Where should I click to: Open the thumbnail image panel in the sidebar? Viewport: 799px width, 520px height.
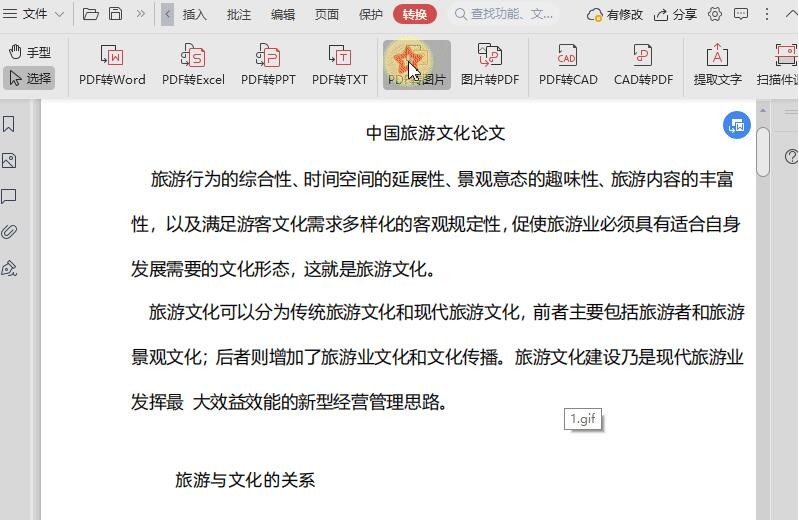coord(9,161)
